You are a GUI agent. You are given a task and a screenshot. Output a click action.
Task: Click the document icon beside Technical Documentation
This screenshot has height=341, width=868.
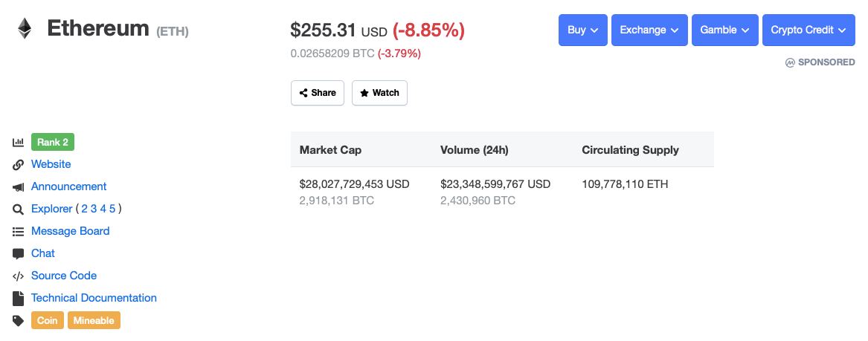pyautogui.click(x=19, y=298)
